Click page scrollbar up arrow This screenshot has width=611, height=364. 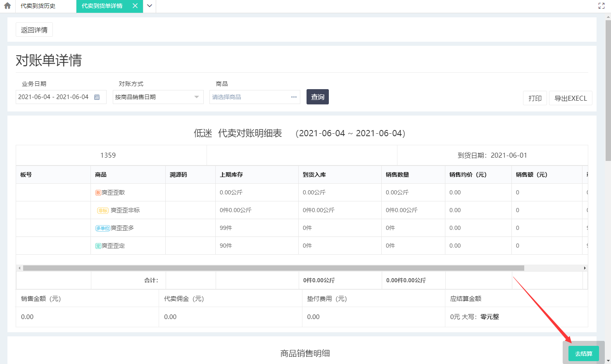(x=608, y=17)
